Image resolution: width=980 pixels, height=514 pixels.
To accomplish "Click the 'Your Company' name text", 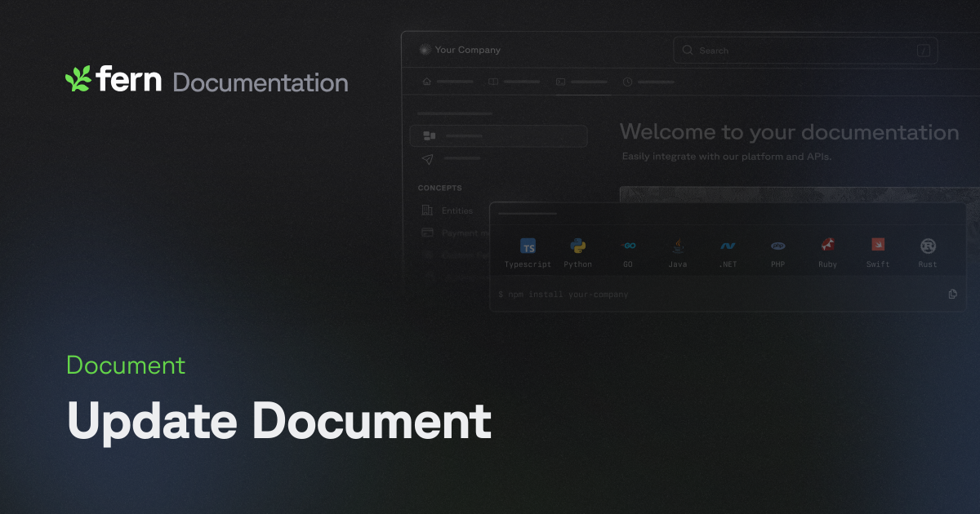I will coord(468,50).
